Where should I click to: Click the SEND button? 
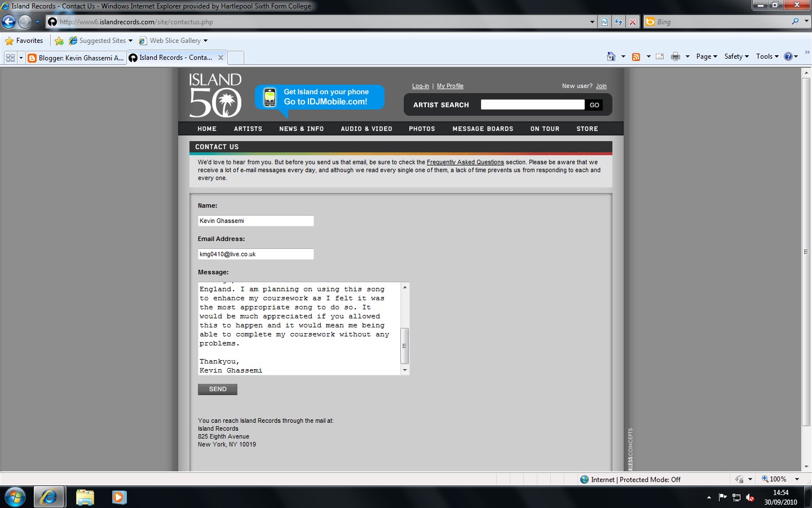pos(218,389)
